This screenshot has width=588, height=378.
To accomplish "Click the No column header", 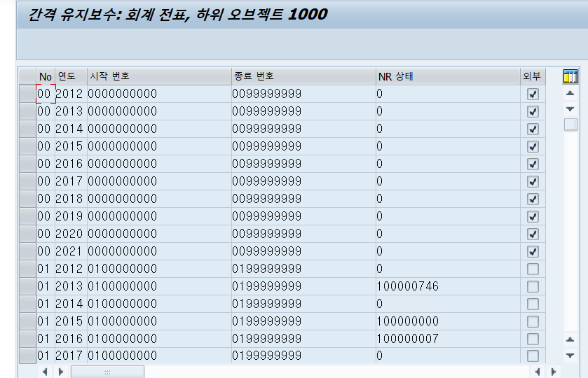I will [x=46, y=76].
